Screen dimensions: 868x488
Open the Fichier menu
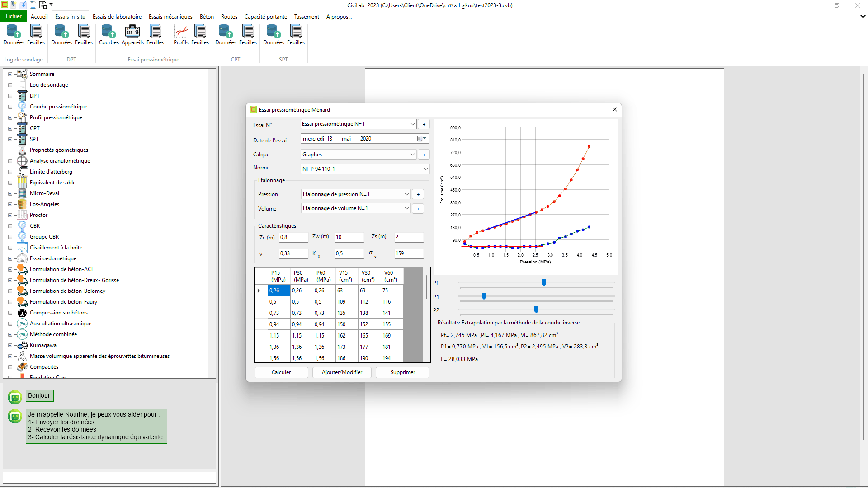14,16
